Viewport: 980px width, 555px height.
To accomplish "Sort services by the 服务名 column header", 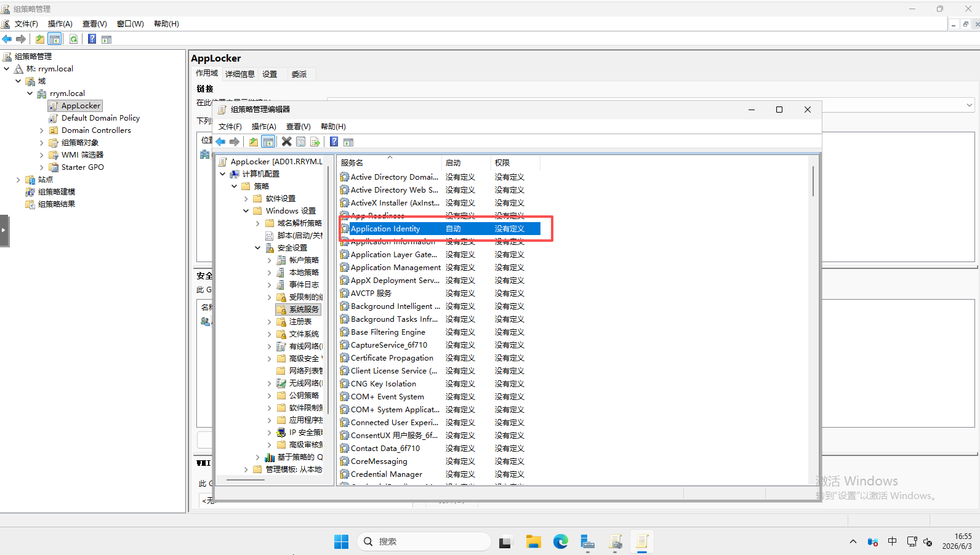I will tap(389, 163).
